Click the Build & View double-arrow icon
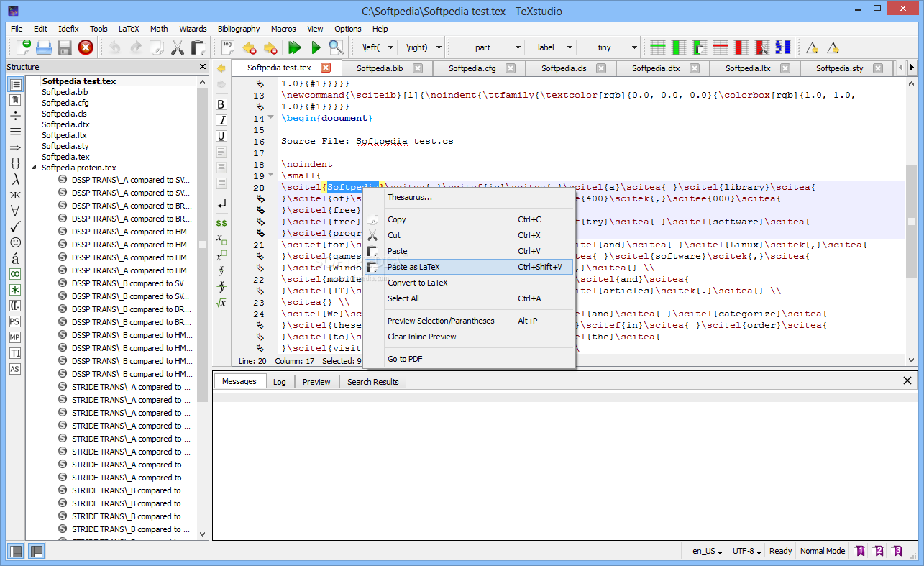 point(294,47)
